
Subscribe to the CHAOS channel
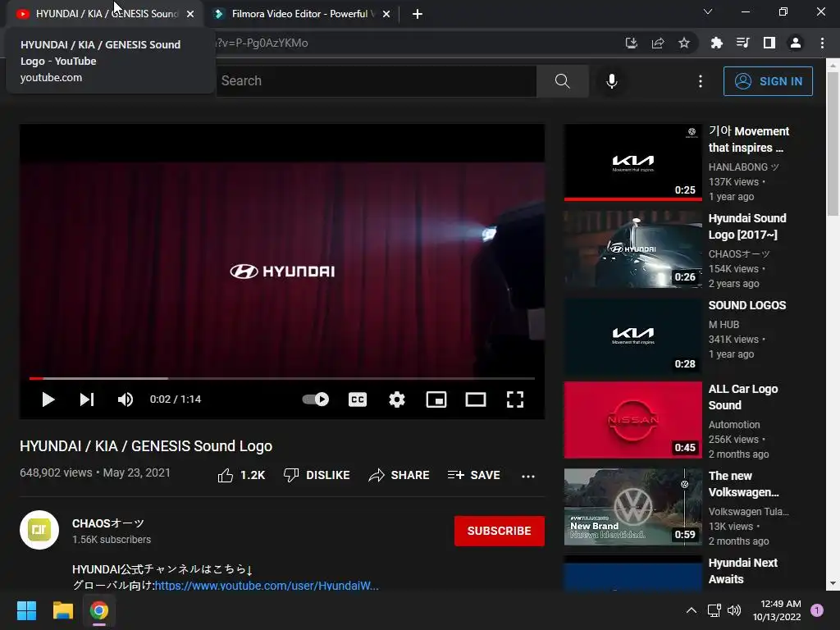click(x=500, y=531)
